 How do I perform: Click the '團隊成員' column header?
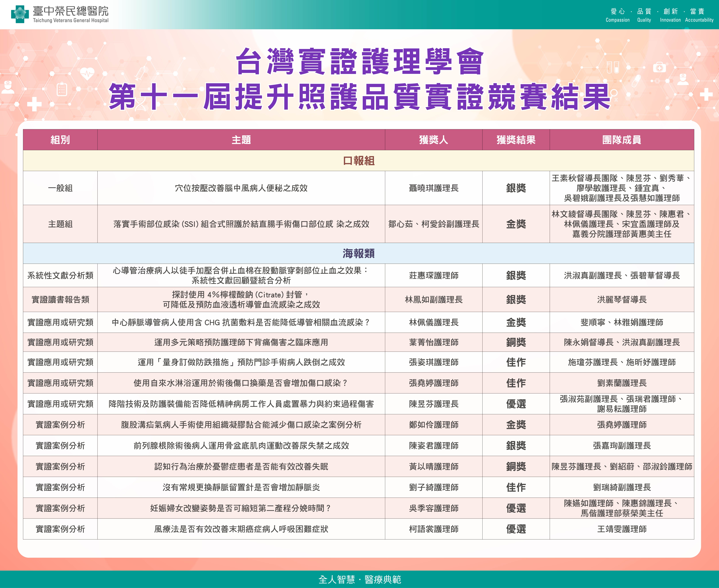[622, 140]
